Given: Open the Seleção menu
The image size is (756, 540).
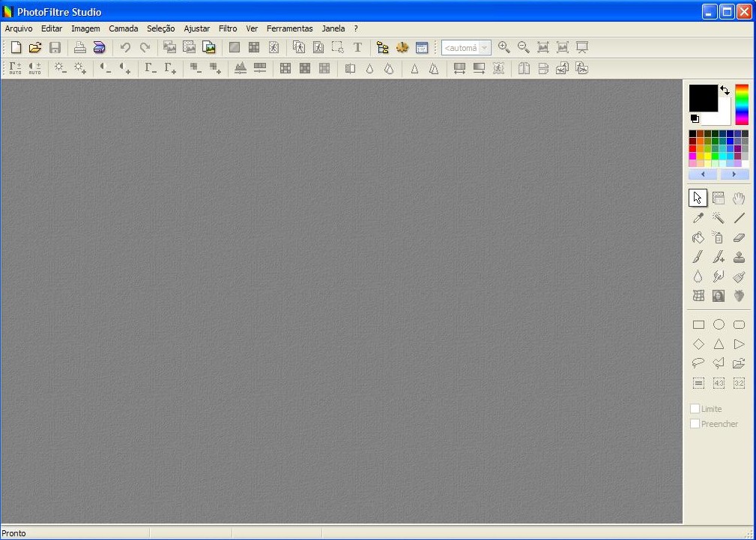Looking at the screenshot, I should (x=161, y=28).
